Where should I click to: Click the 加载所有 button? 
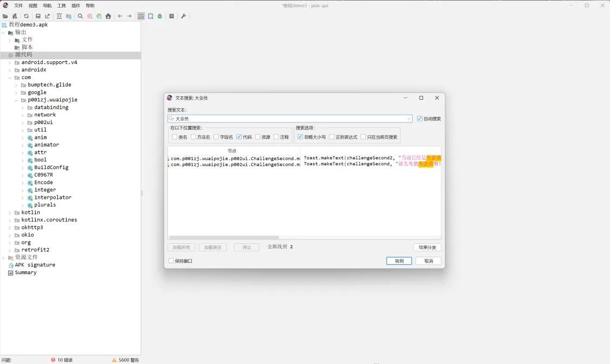coord(181,247)
